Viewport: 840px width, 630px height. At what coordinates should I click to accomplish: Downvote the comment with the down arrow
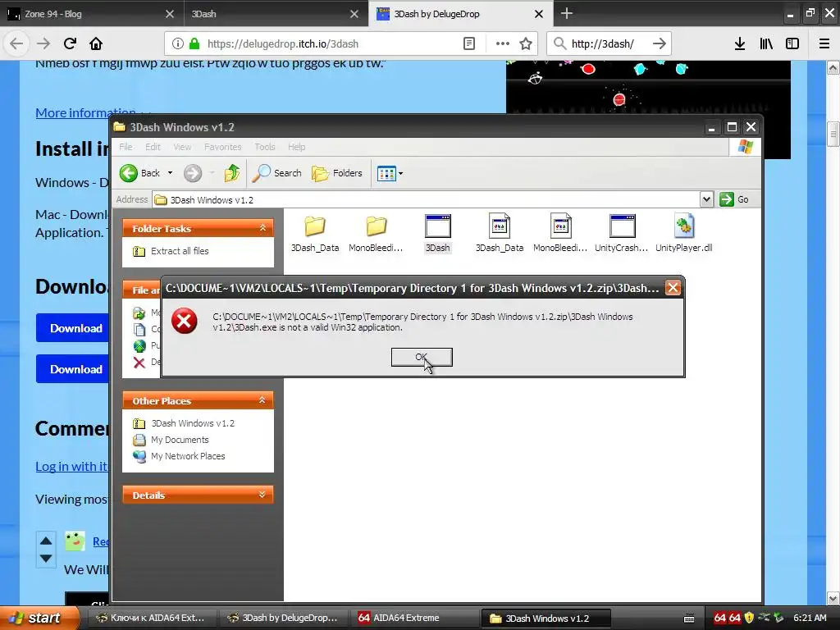pos(46,558)
